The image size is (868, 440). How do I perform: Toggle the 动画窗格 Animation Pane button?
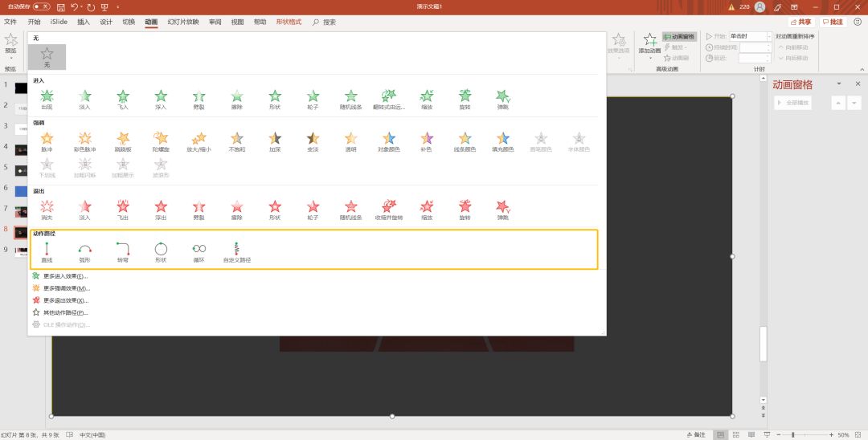678,36
